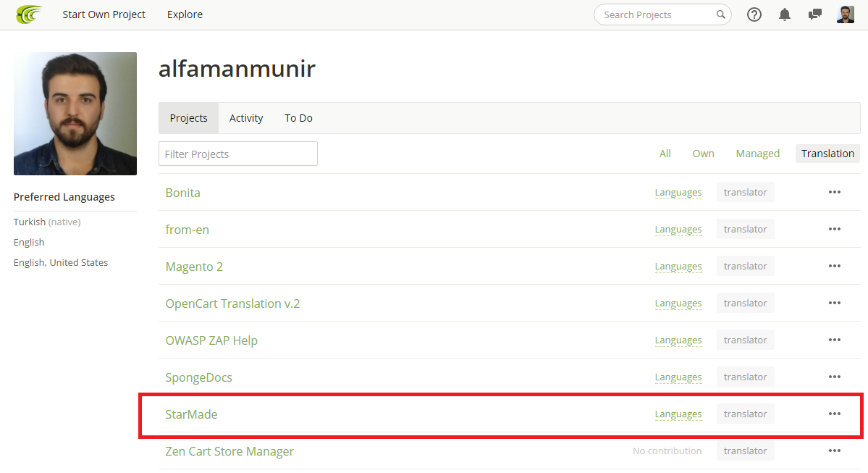Click the English, United States entry

tap(61, 262)
